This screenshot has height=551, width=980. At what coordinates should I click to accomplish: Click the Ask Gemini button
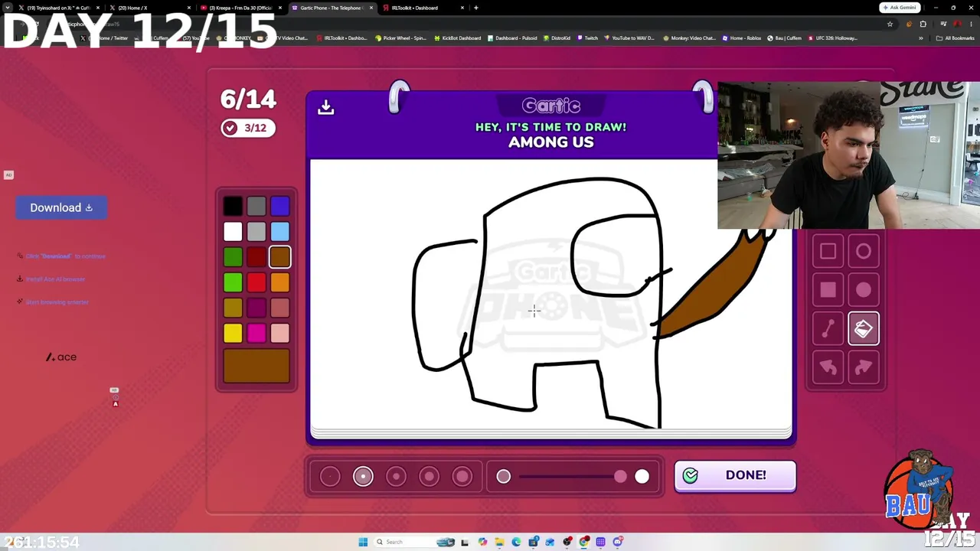pyautogui.click(x=900, y=8)
